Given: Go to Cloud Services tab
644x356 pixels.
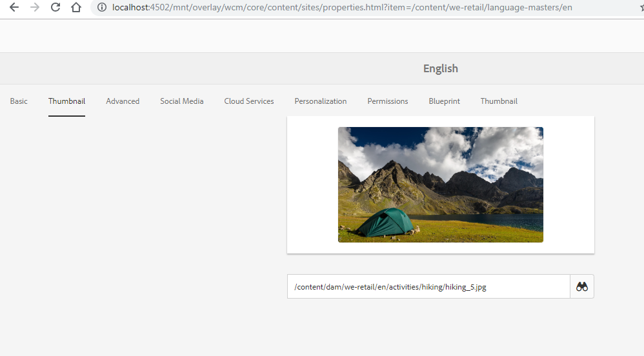Looking at the screenshot, I should (249, 101).
